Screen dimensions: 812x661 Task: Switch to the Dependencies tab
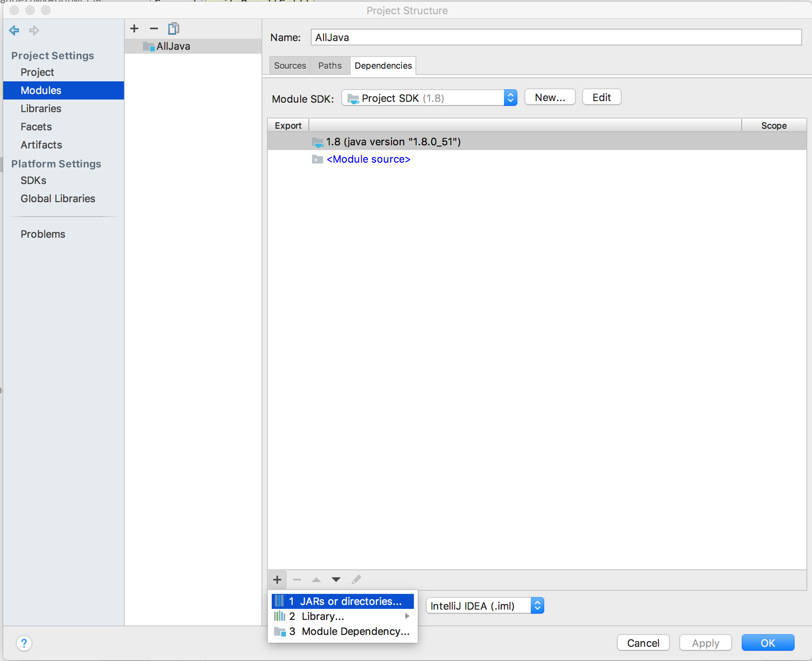pyautogui.click(x=383, y=66)
